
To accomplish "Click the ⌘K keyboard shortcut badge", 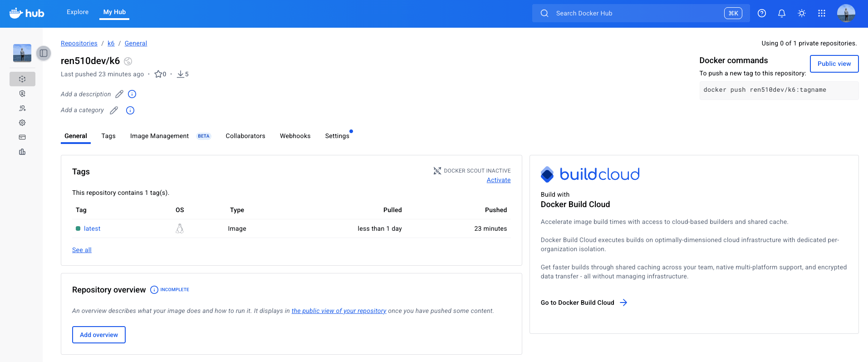I will point(733,13).
